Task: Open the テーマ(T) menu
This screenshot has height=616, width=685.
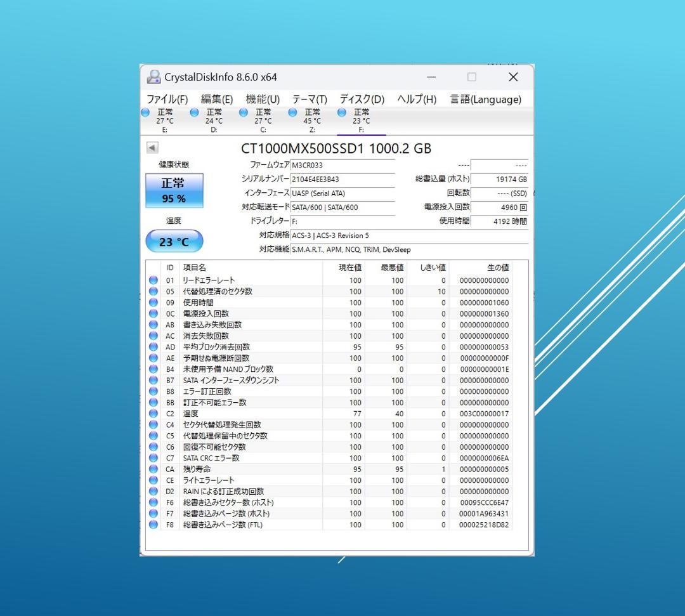Action: coord(310,99)
